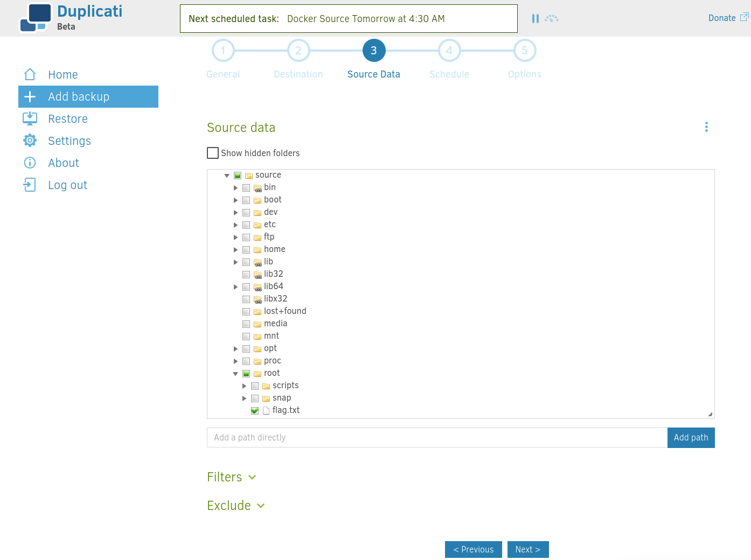Click the Home house icon
The image size is (751, 560).
pyautogui.click(x=30, y=74)
